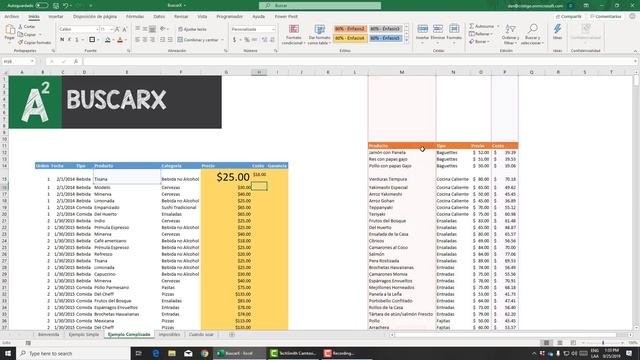
Task: Click the Copiar formato brush
Action: (x=34, y=42)
